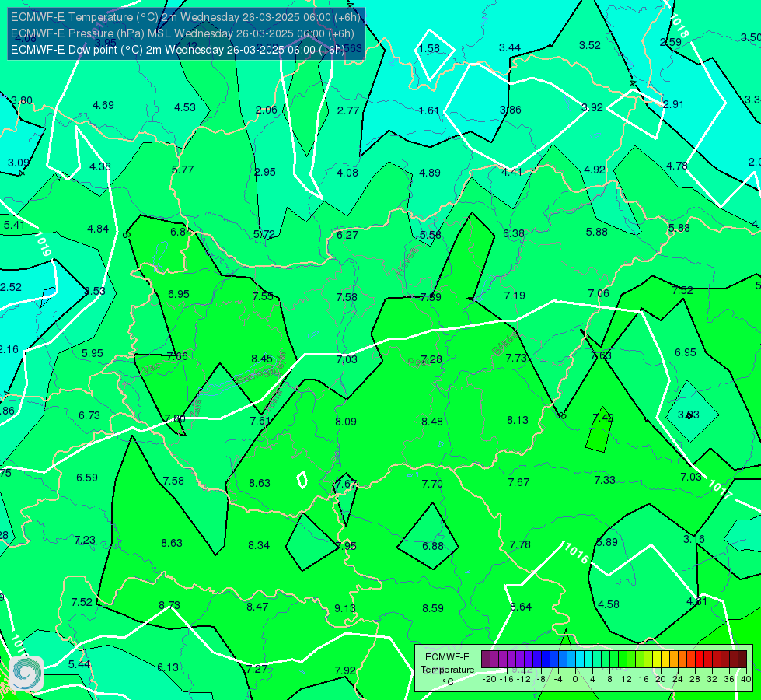The height and width of the screenshot is (700, 761).
Task: Click the temperature value 7.42
Action: pos(603,418)
